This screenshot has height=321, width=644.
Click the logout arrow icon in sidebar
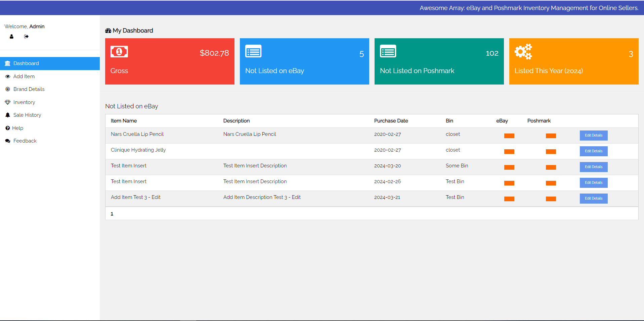click(x=26, y=37)
